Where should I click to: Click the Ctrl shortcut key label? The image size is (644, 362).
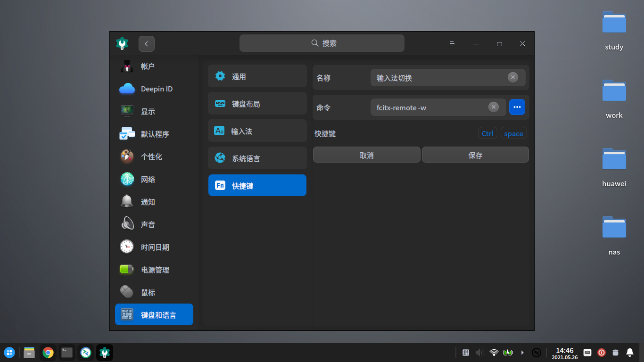pyautogui.click(x=487, y=133)
